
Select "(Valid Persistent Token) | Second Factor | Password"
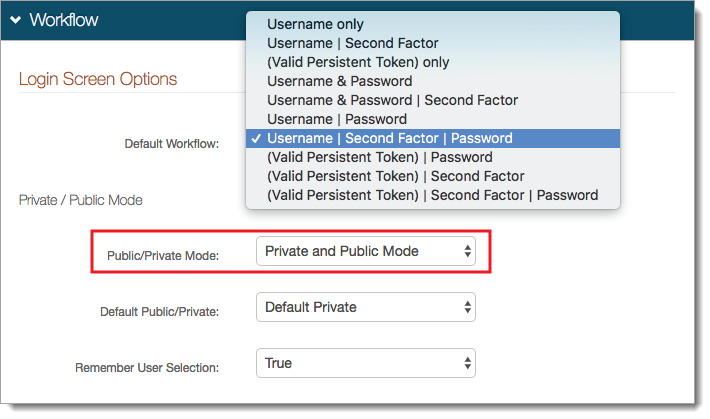point(432,195)
